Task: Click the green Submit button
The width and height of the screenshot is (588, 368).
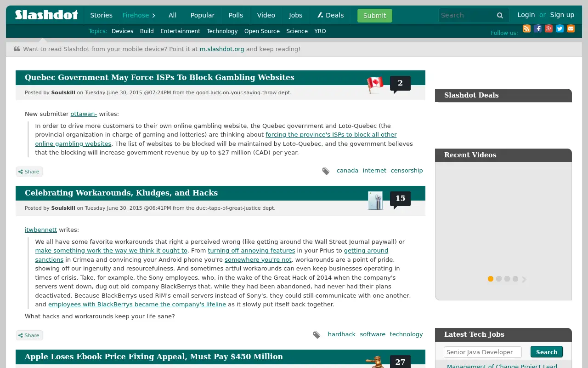Action: pyautogui.click(x=375, y=16)
